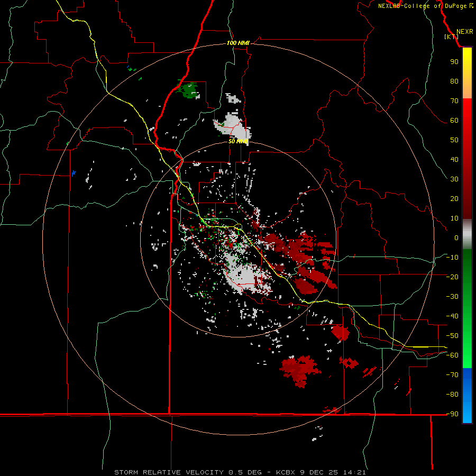Click the large green echo patch north-northwest
476x476 pixels.
click(x=188, y=90)
